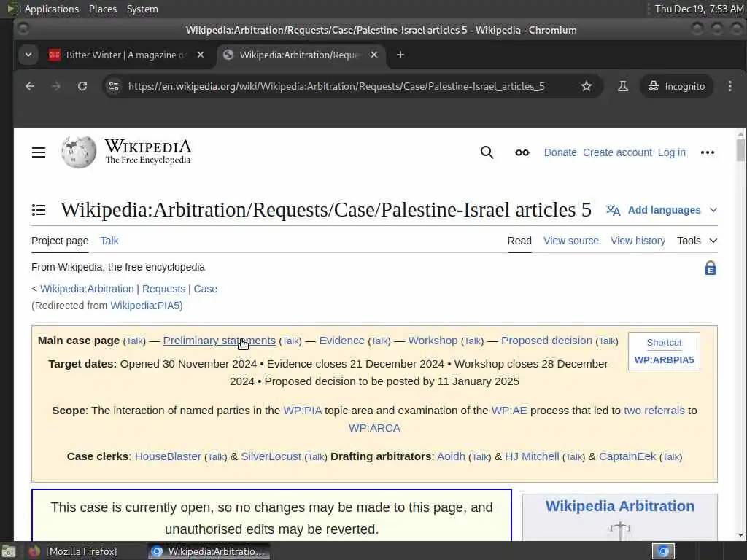Open the Wikipedia:Arbitration breadcrumb link
The height and width of the screenshot is (560, 747).
(87, 289)
